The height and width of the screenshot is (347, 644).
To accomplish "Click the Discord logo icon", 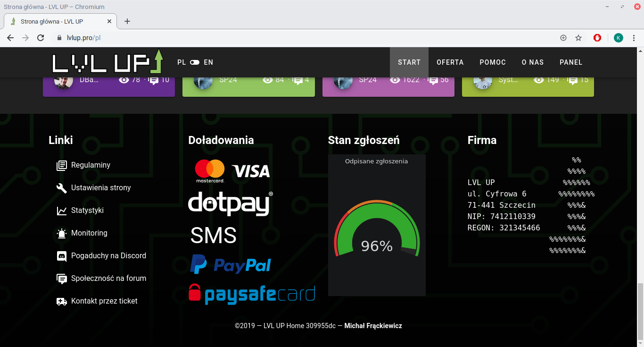I will 61,256.
